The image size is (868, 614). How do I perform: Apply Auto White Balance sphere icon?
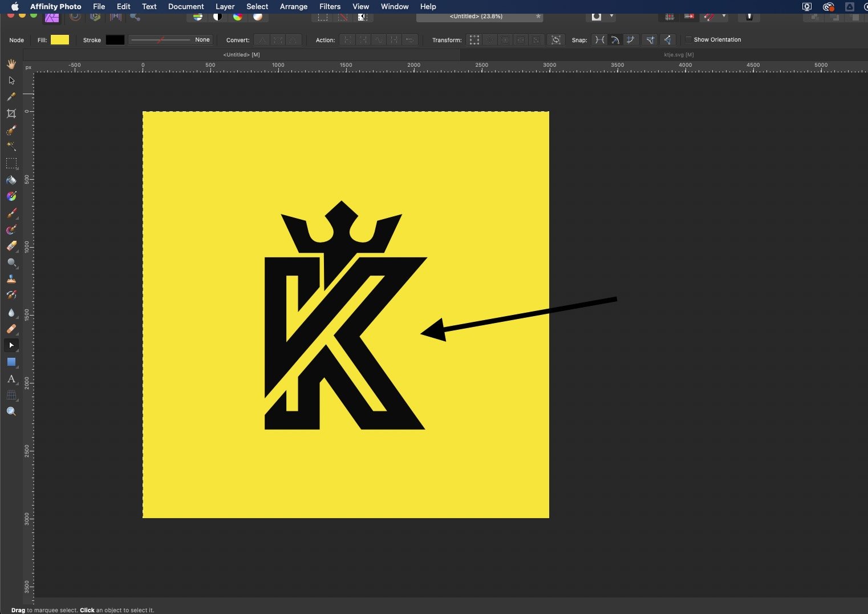[258, 17]
